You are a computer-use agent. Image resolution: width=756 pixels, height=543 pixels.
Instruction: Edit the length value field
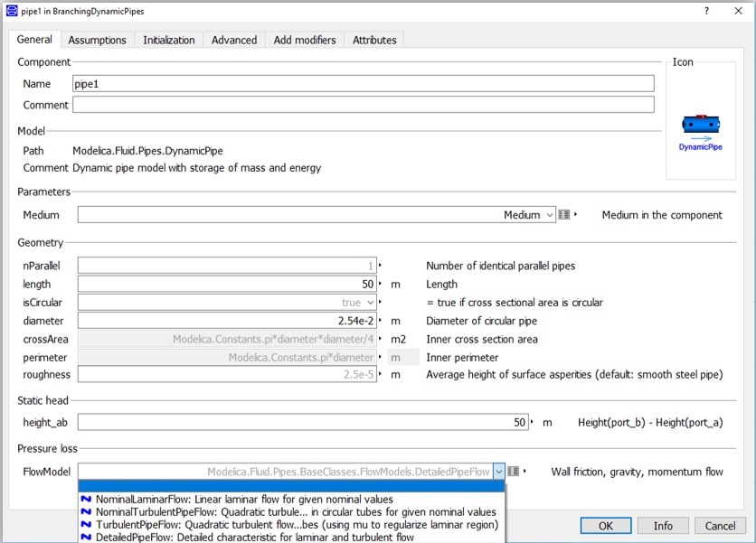227,284
